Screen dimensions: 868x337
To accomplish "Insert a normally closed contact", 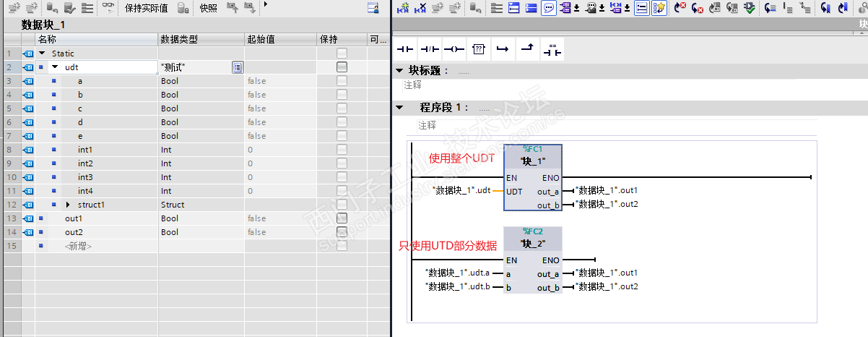I will coord(430,49).
